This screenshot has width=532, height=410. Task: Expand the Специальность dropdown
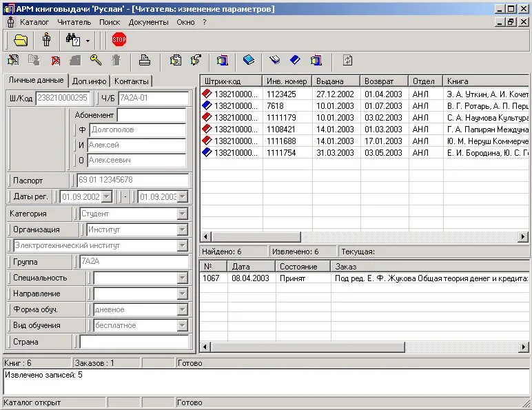click(x=182, y=278)
